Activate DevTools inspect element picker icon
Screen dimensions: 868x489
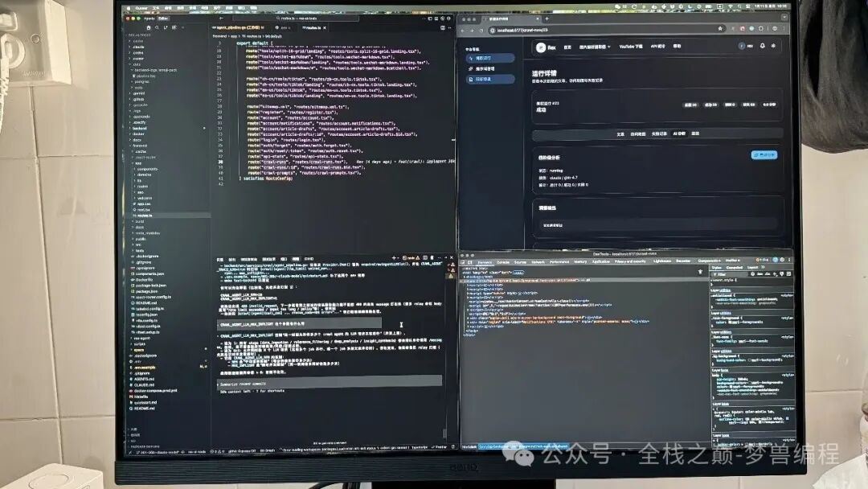click(x=462, y=262)
